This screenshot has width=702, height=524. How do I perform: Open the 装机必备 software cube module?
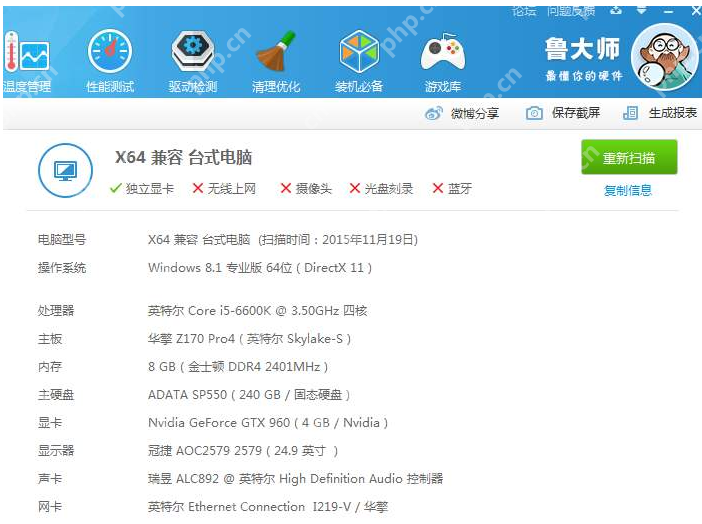359,62
